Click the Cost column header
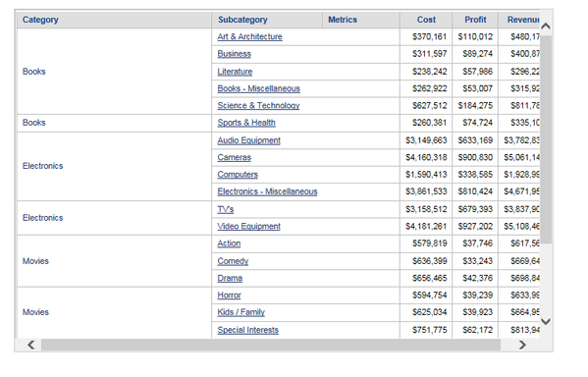588x377 pixels. (x=426, y=20)
